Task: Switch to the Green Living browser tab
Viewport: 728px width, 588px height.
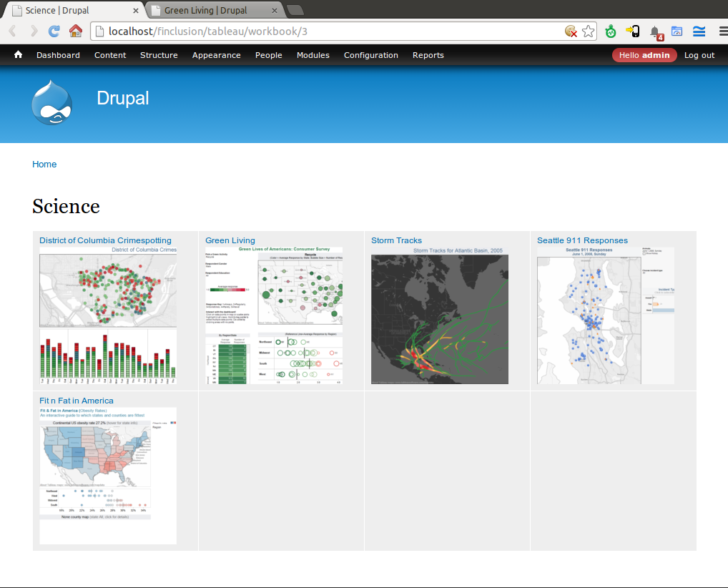Action: point(207,11)
